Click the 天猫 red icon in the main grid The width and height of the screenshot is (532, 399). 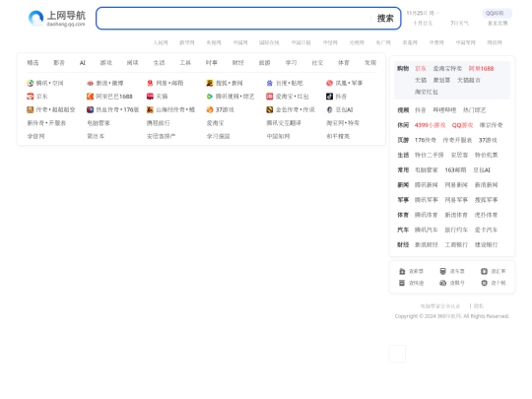click(x=150, y=97)
